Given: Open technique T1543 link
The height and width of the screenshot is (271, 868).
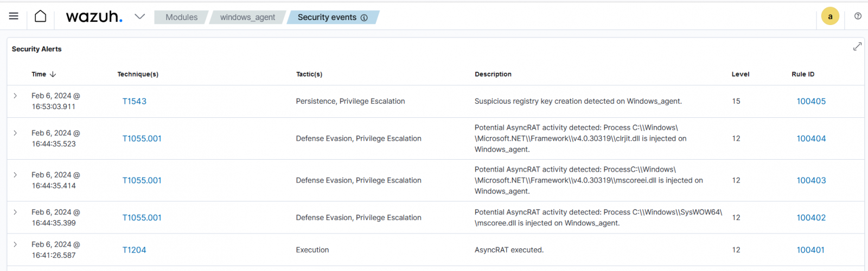Looking at the screenshot, I should pyautogui.click(x=134, y=101).
